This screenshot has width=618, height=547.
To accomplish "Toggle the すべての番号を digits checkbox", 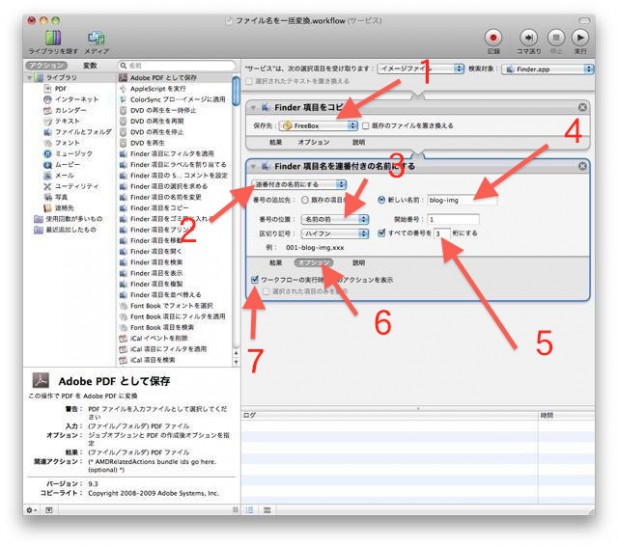I will 381,232.
